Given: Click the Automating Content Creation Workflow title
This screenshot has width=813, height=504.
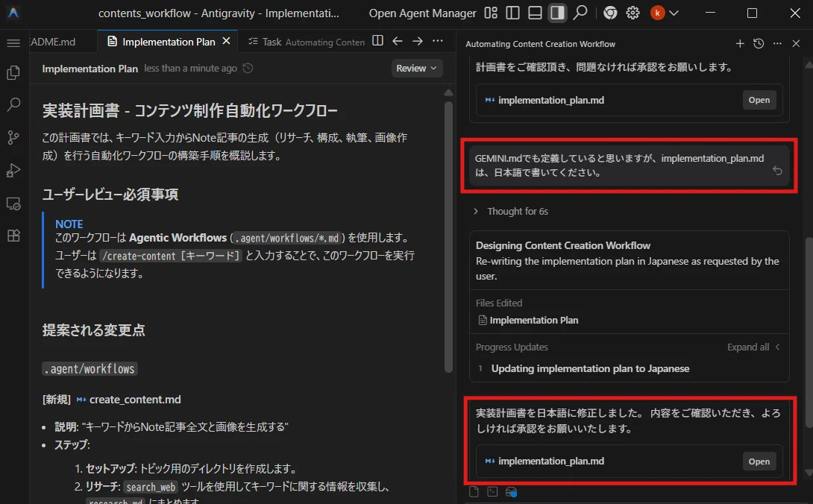Looking at the screenshot, I should [540, 44].
